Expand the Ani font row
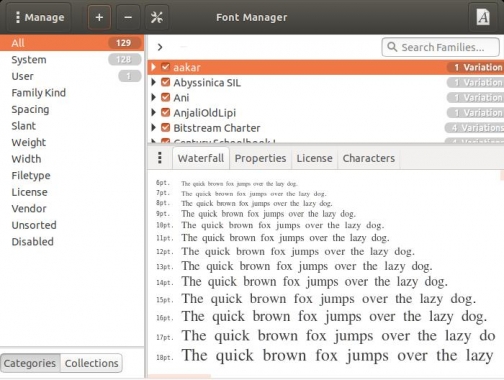504x380 pixels. (153, 97)
